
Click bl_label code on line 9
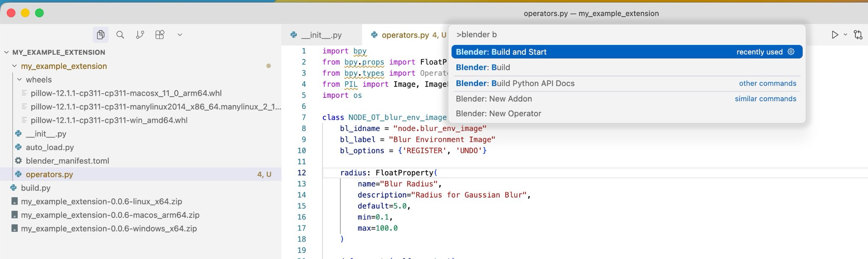click(417, 139)
